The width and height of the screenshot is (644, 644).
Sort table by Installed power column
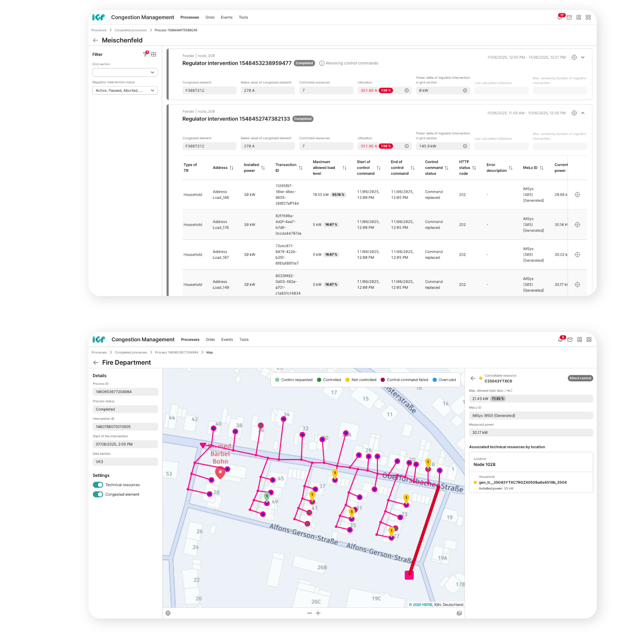(263, 168)
